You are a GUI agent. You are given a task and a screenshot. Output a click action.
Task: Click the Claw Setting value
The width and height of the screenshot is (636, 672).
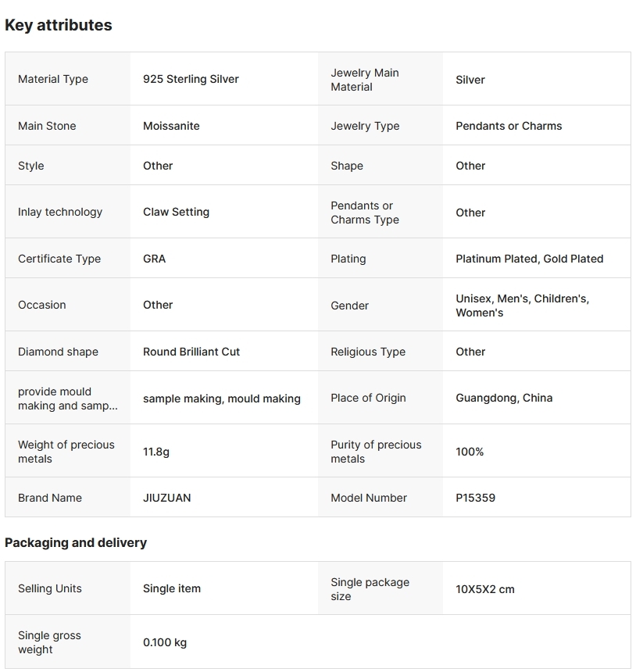(176, 212)
